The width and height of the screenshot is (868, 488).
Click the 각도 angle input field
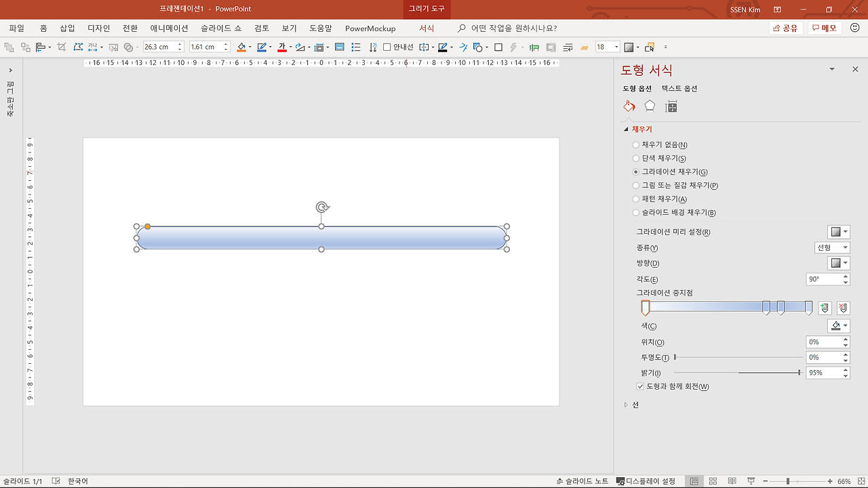pos(824,279)
